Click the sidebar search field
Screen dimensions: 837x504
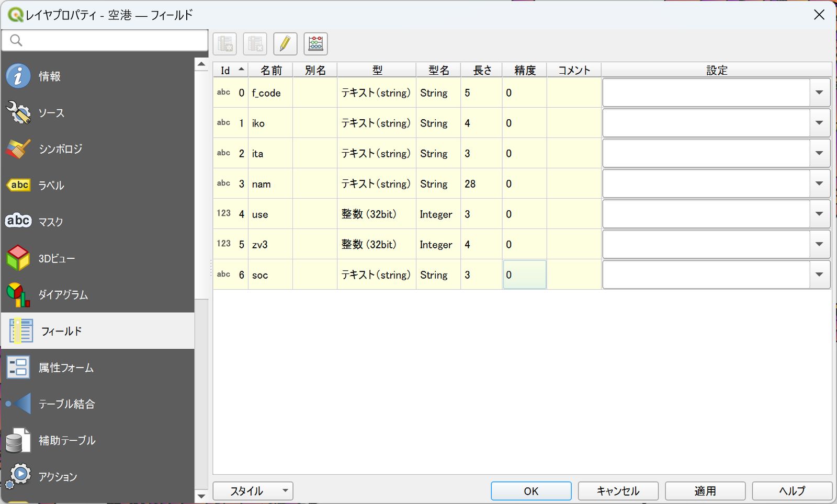click(105, 40)
